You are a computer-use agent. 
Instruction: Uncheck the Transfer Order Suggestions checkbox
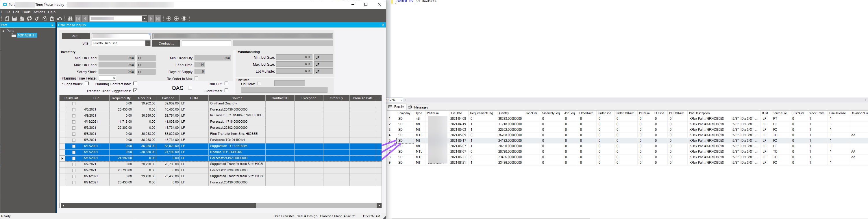[135, 91]
